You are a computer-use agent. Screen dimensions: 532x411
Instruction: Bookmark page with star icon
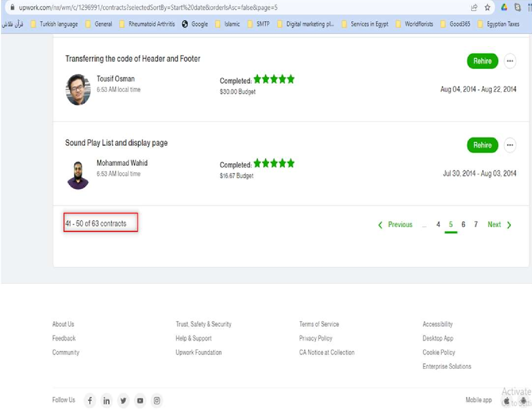(x=487, y=8)
